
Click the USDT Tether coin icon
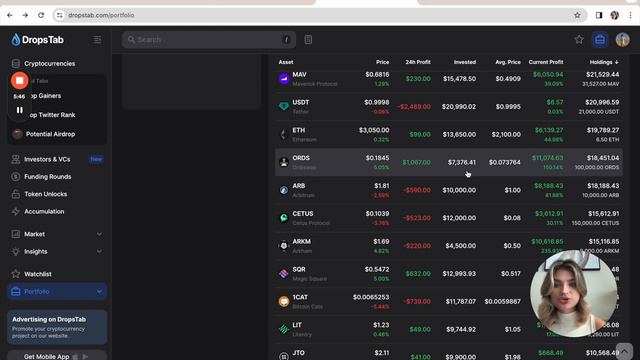284,107
